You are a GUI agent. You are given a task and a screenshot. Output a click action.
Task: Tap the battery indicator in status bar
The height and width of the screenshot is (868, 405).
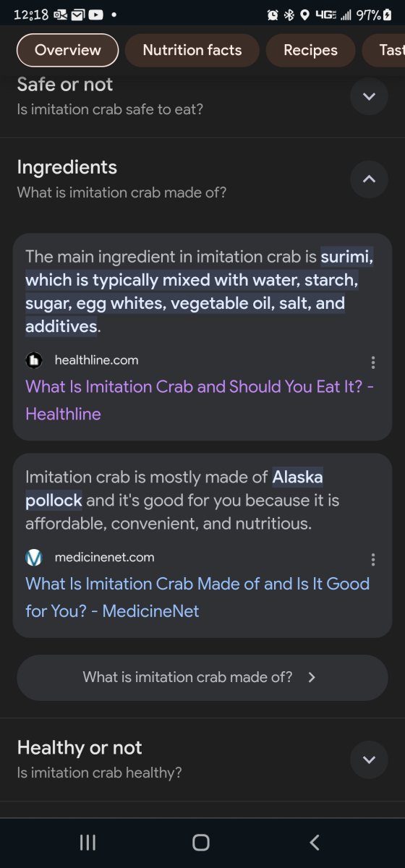point(386,14)
